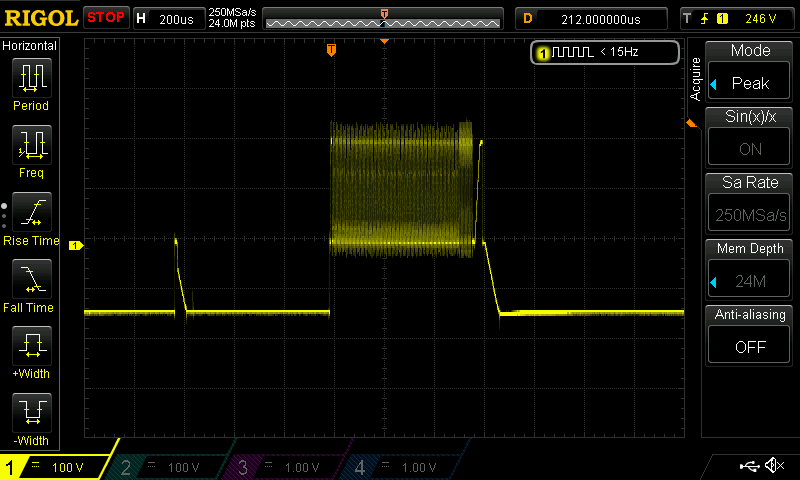Screen dimensions: 800x480
Task: Click the muted speaker sound icon
Action: pyautogui.click(x=775, y=465)
